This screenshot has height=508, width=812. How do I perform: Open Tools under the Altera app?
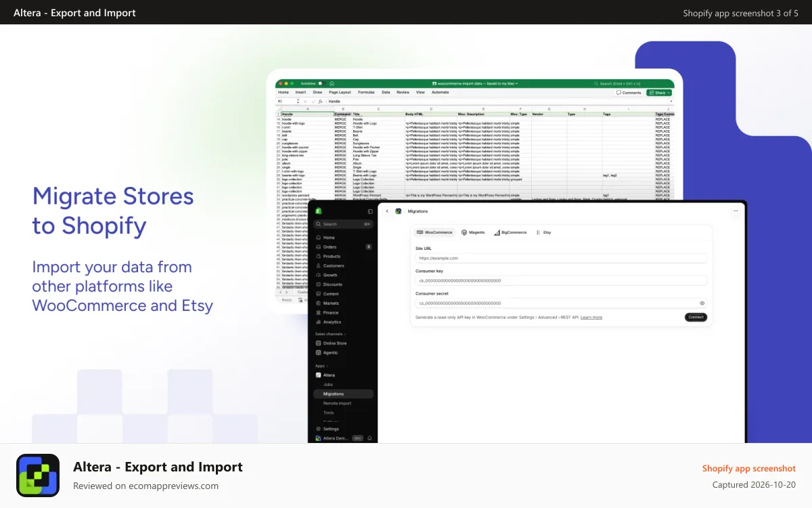click(329, 412)
